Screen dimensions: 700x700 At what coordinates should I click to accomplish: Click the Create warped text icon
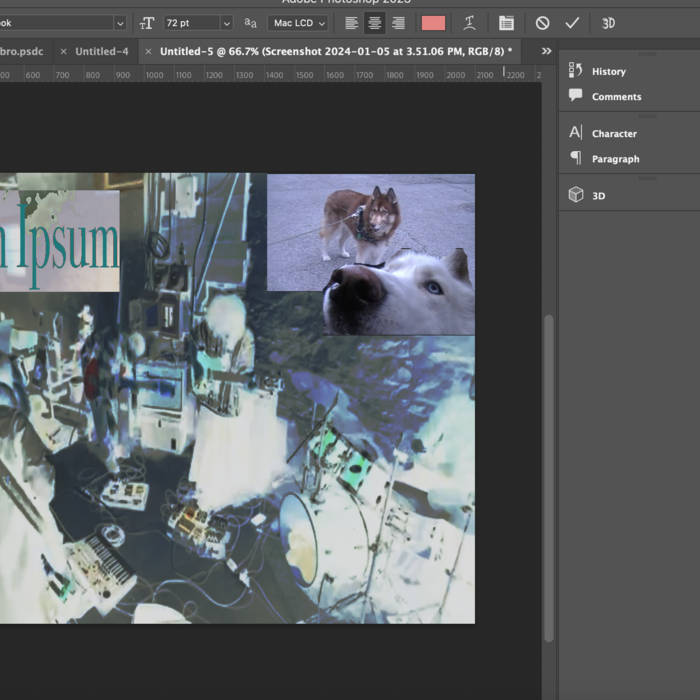tap(470, 23)
